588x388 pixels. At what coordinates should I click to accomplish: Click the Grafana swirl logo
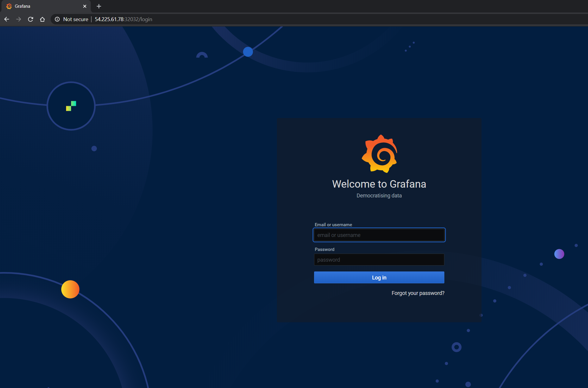(x=379, y=154)
